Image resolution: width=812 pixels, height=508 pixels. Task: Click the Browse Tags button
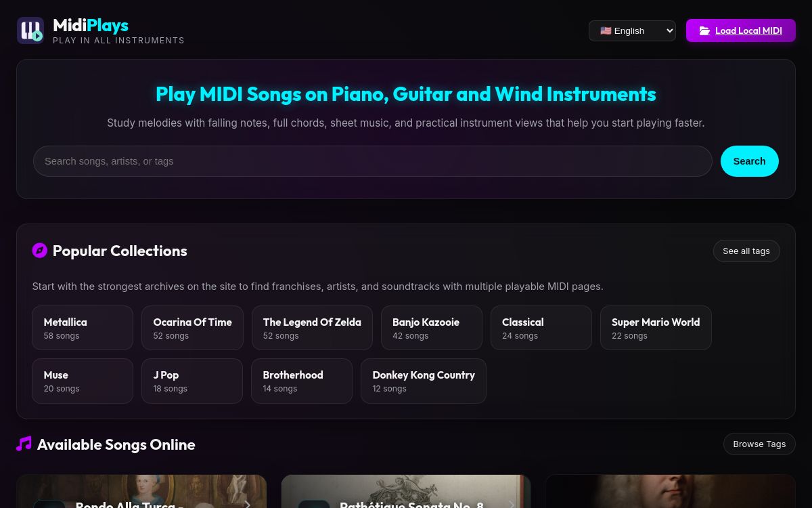[759, 444]
